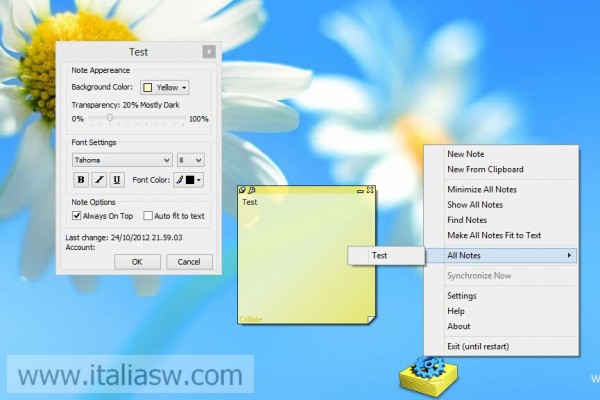The image size is (600, 400).
Task: Click the folded corner of the sticky note
Action: (x=370, y=319)
